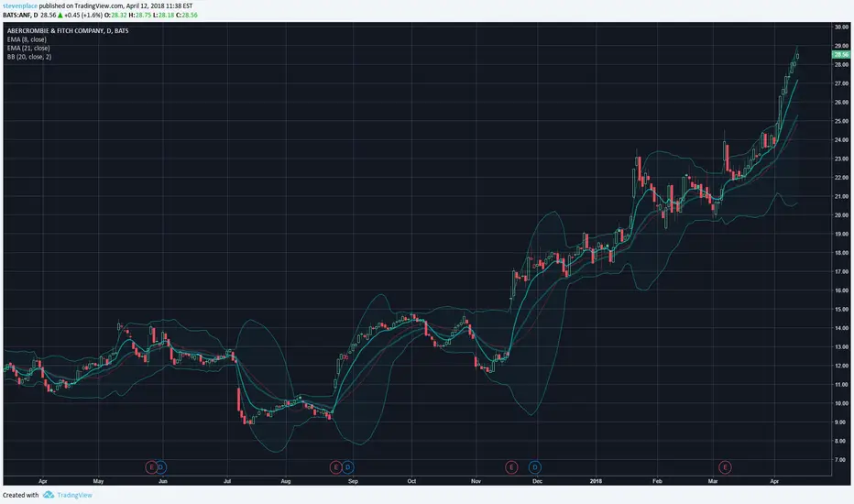Select the EMA (8, close) indicator legend

(27, 39)
